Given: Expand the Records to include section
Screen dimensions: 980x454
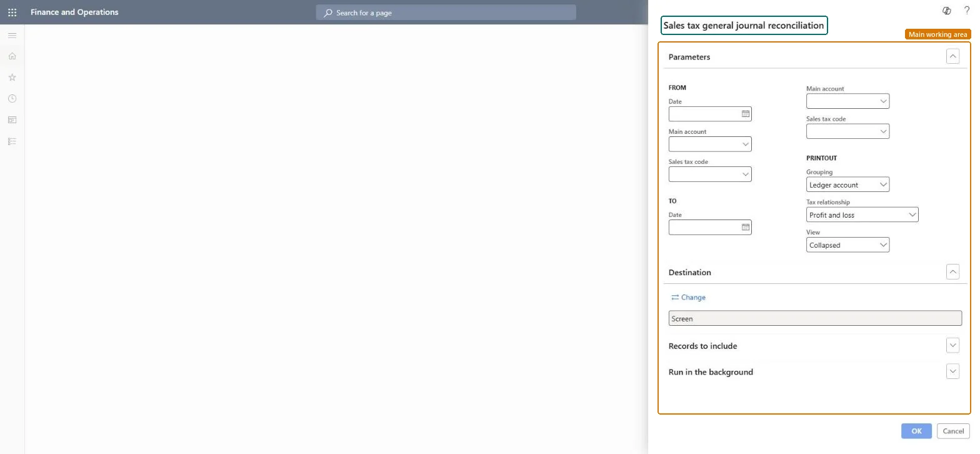Looking at the screenshot, I should pyautogui.click(x=952, y=345).
